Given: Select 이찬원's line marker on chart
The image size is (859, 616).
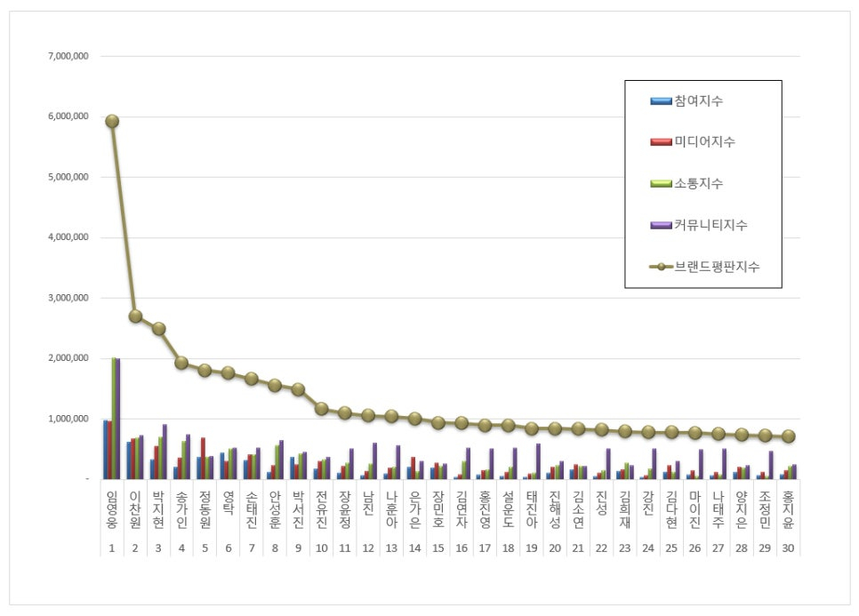Looking at the screenshot, I should 135,316.
